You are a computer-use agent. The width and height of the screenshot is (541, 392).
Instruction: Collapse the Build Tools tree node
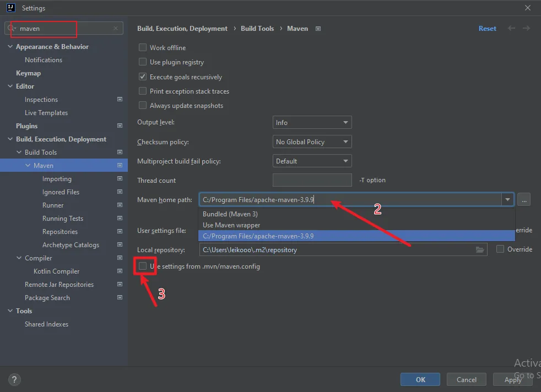pos(20,153)
